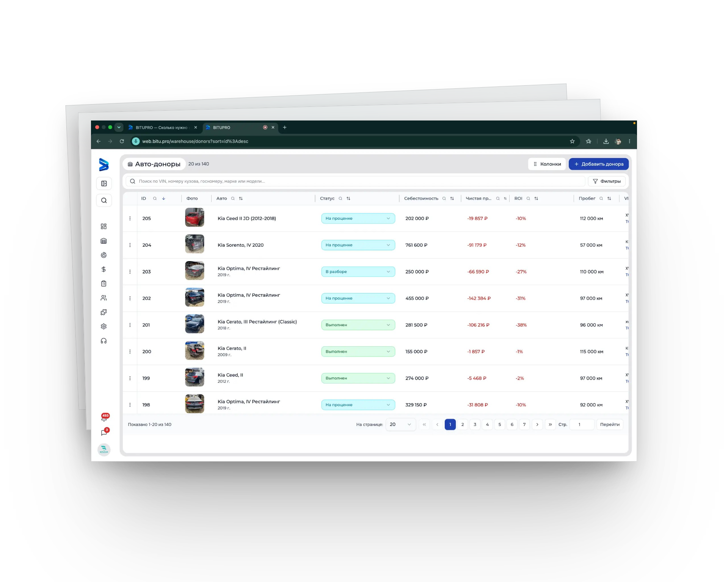Open the support headphones icon in the sidebar
Viewport: 728px width, 582px height.
pyautogui.click(x=104, y=341)
